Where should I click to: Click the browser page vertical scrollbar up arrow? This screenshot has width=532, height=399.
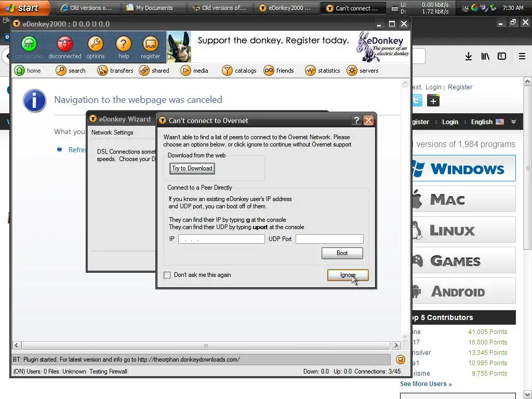point(528,82)
